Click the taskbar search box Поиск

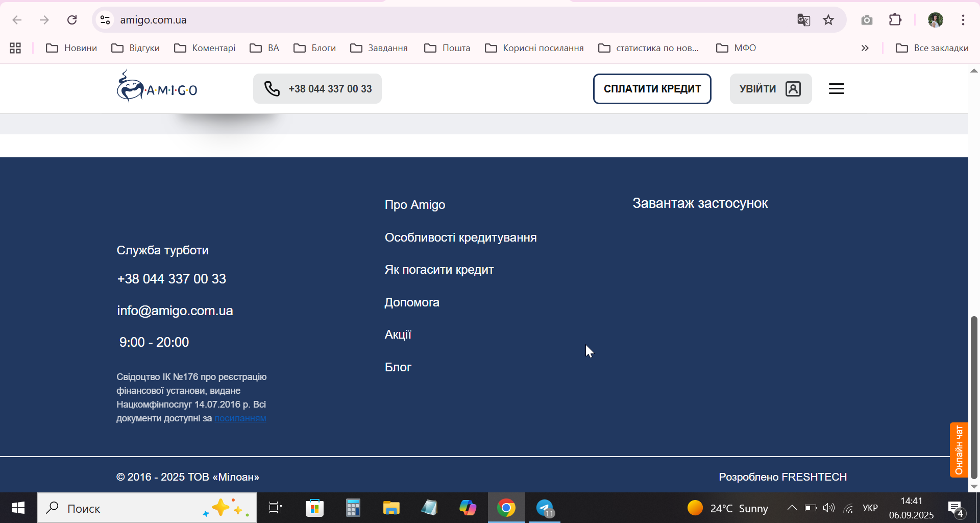click(x=147, y=508)
